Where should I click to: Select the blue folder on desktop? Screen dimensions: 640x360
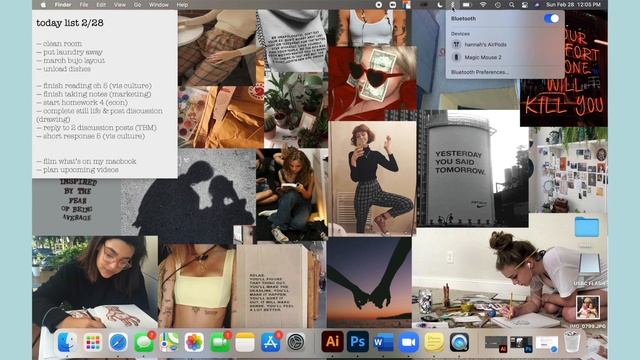(587, 227)
